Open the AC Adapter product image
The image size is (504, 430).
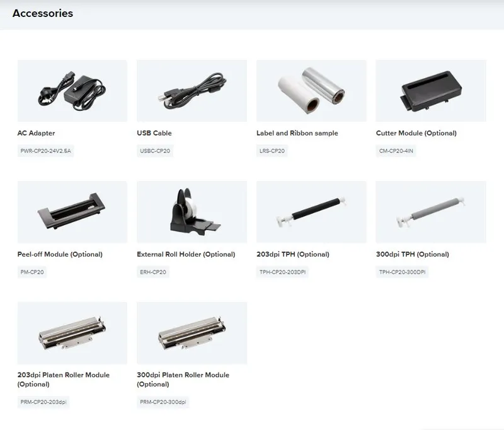[72, 91]
